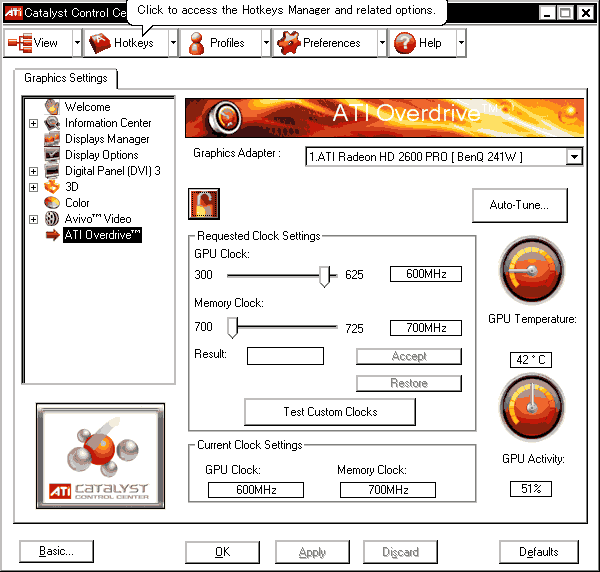The height and width of the screenshot is (572, 600).
Task: Click the Welcome hand icon in tree
Action: (52, 107)
